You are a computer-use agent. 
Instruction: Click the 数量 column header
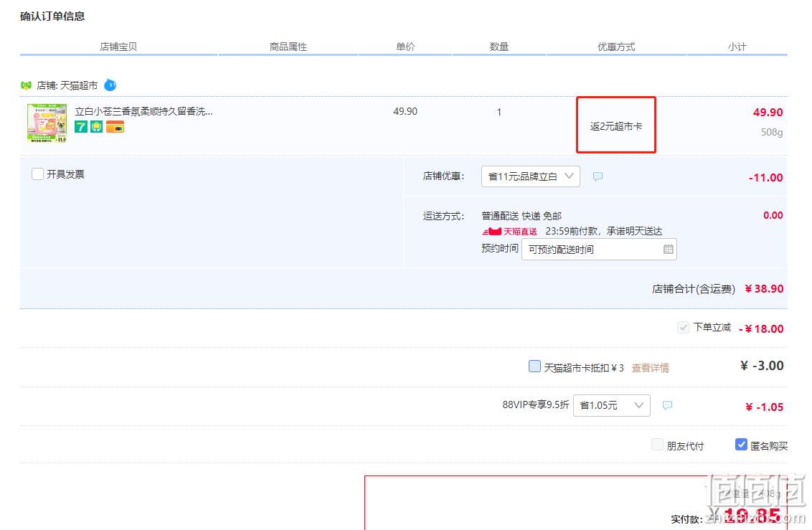tap(499, 47)
